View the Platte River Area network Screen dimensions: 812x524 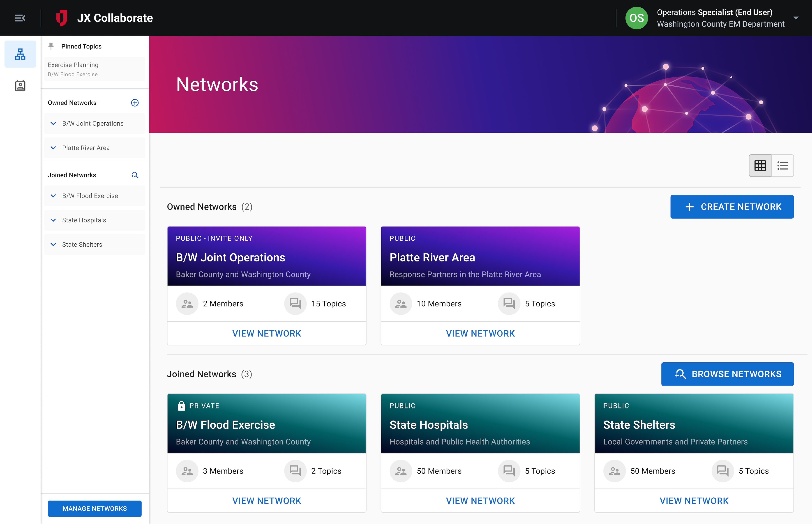480,334
